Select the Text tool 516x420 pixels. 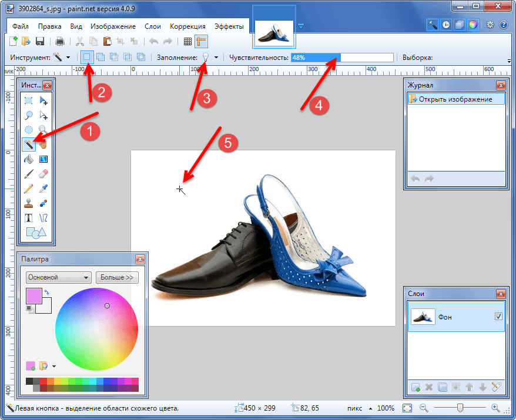pyautogui.click(x=29, y=218)
